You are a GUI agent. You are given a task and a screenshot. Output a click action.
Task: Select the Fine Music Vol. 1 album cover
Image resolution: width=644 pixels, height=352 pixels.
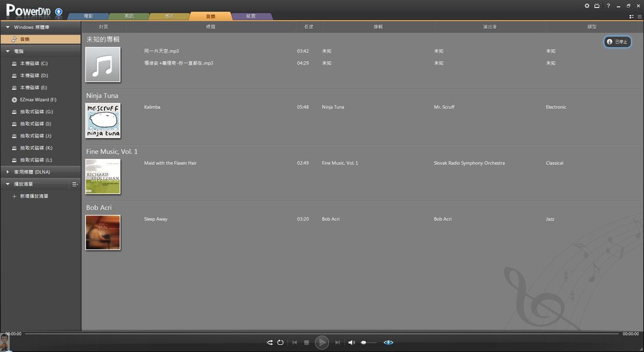tap(103, 177)
